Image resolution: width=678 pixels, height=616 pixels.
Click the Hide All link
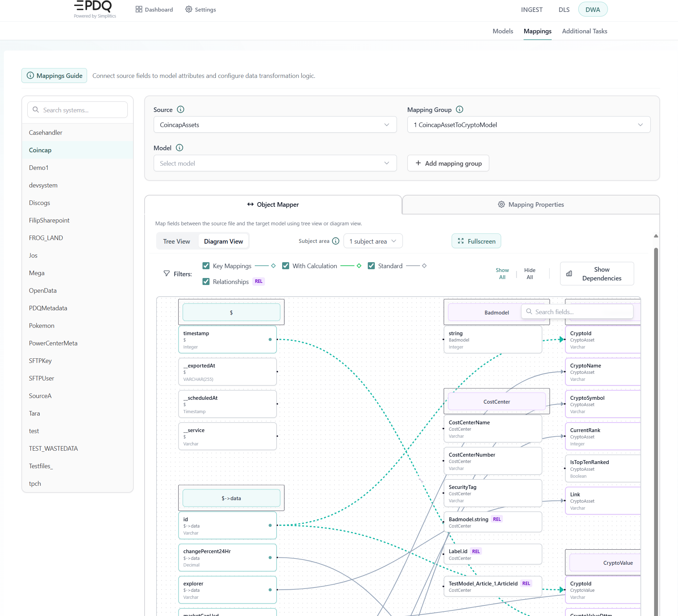tap(530, 273)
